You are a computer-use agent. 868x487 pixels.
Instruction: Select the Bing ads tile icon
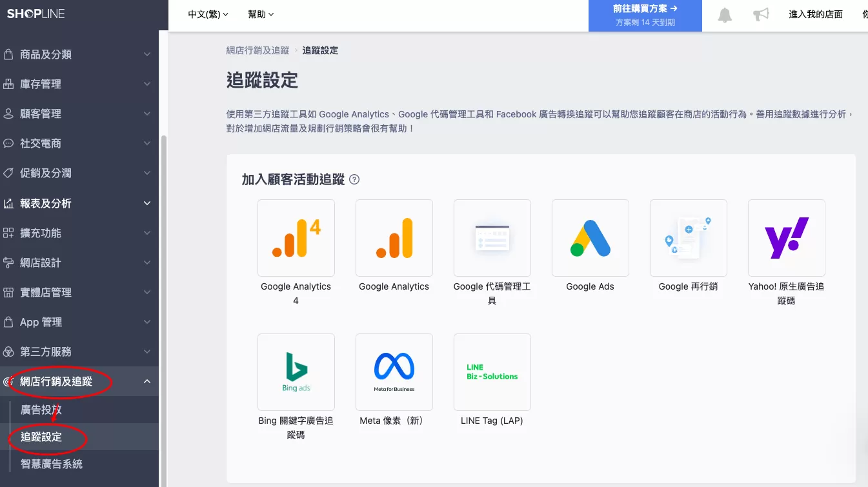point(296,372)
